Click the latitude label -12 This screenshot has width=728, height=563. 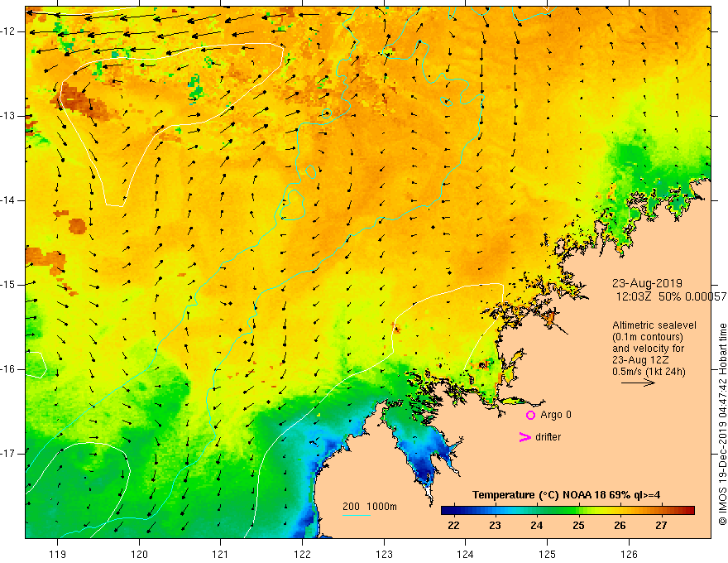(8, 31)
